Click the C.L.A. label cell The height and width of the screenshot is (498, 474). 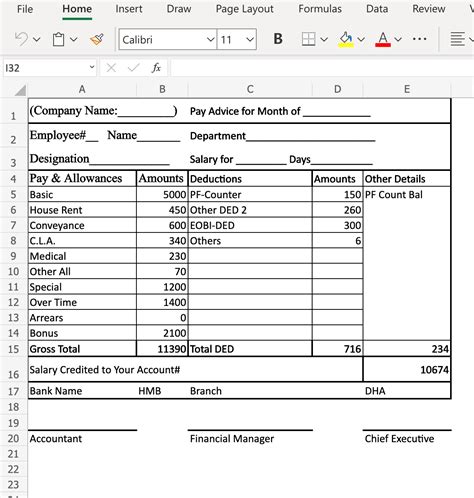point(82,241)
